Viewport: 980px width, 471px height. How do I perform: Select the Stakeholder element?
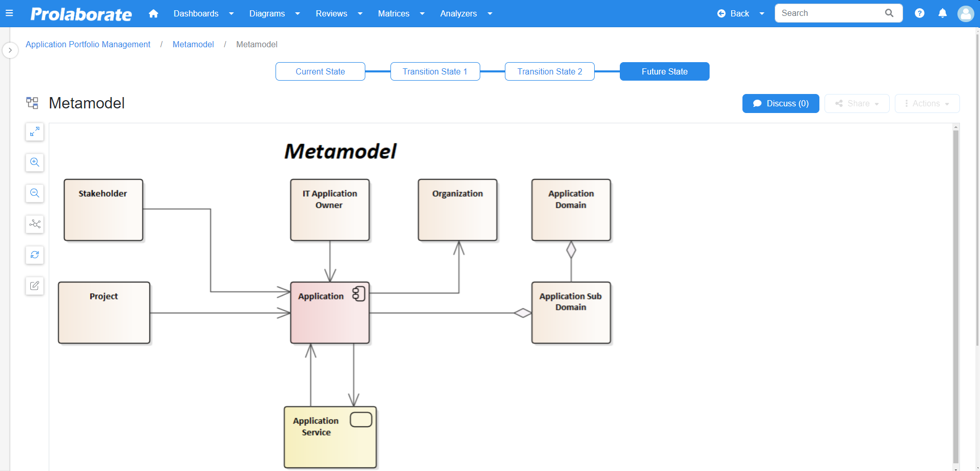coord(103,210)
